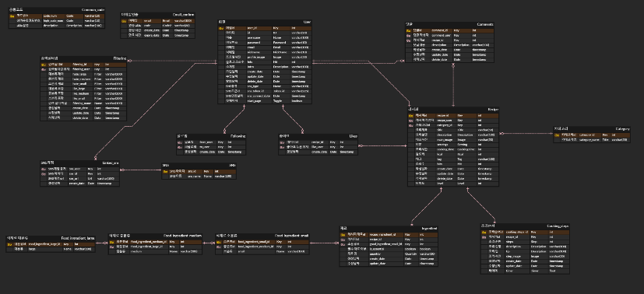Select the sns_connect_date column in User table
The height and width of the screenshot is (294, 644).
(265, 96)
